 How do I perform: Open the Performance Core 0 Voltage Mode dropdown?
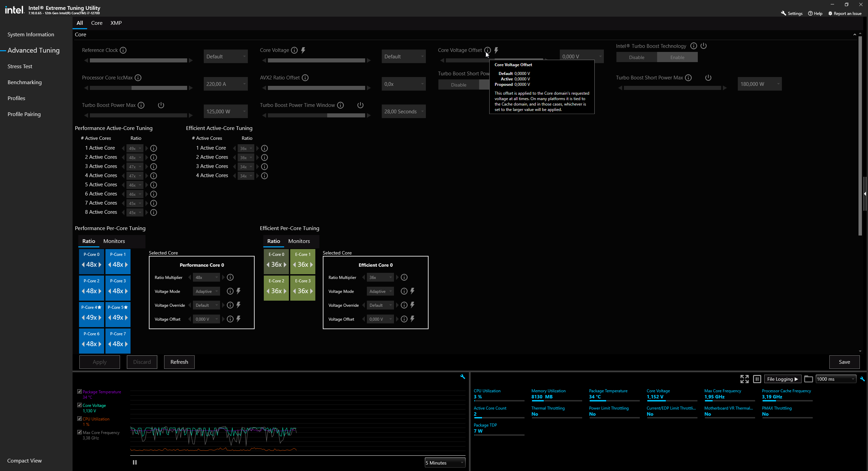point(206,291)
